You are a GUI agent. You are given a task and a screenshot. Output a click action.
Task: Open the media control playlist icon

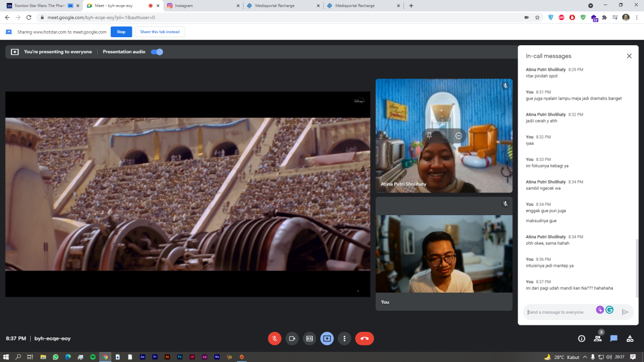tap(615, 17)
